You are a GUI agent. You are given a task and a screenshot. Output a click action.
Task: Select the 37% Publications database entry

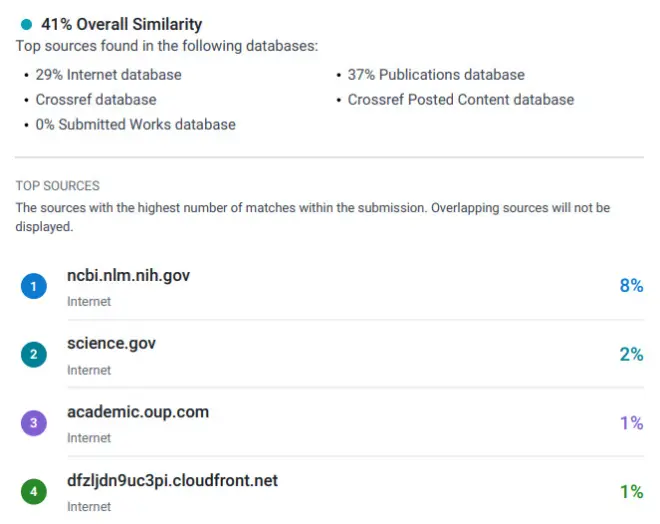[436, 74]
